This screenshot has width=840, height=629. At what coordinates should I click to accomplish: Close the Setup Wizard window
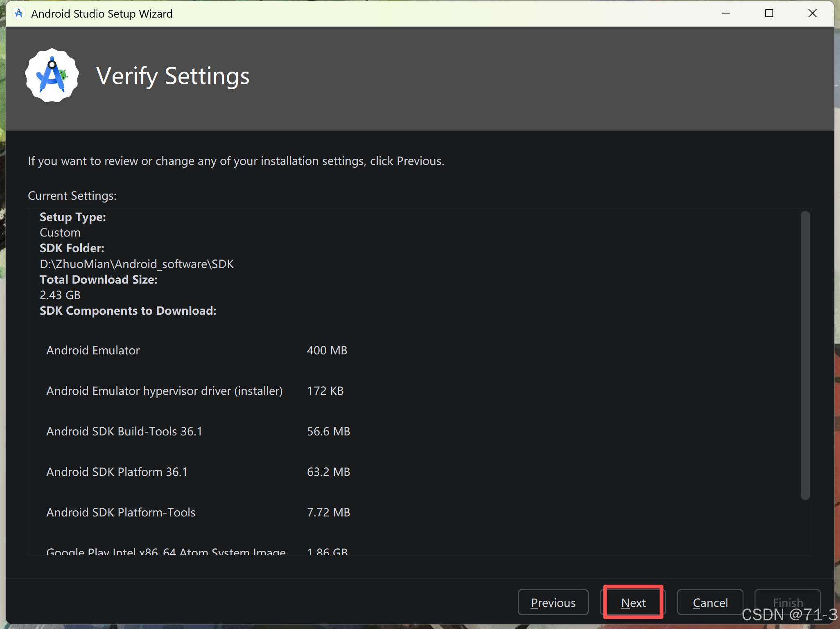813,14
